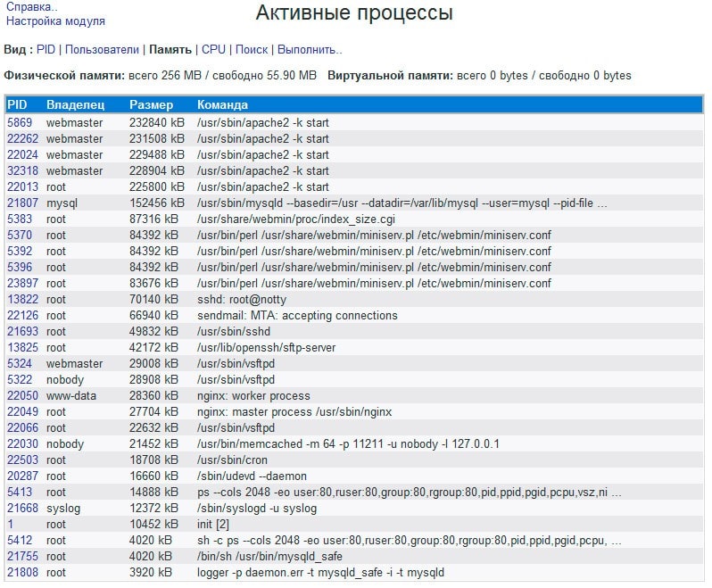This screenshot has width=712, height=588.
Task: Open memcached process PID 22030
Action: 22,443
